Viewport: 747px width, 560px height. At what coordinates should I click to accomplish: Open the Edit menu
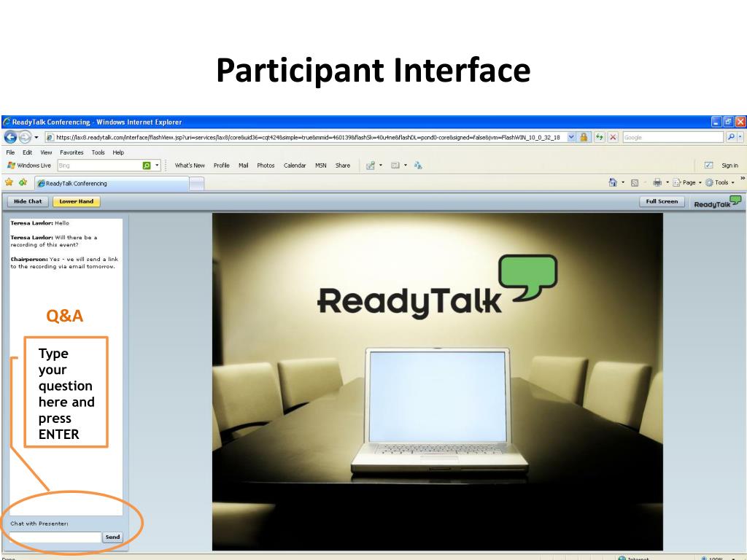(28, 152)
